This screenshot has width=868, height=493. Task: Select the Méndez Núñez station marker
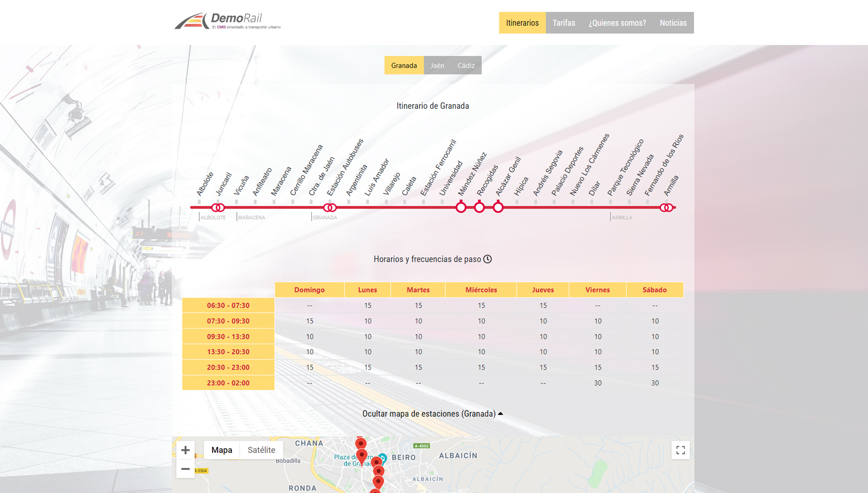pyautogui.click(x=461, y=207)
